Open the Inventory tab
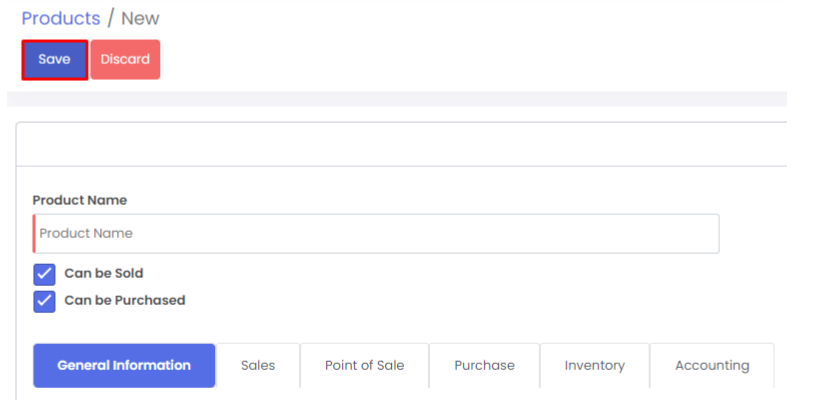This screenshot has width=814, height=410. tap(594, 365)
